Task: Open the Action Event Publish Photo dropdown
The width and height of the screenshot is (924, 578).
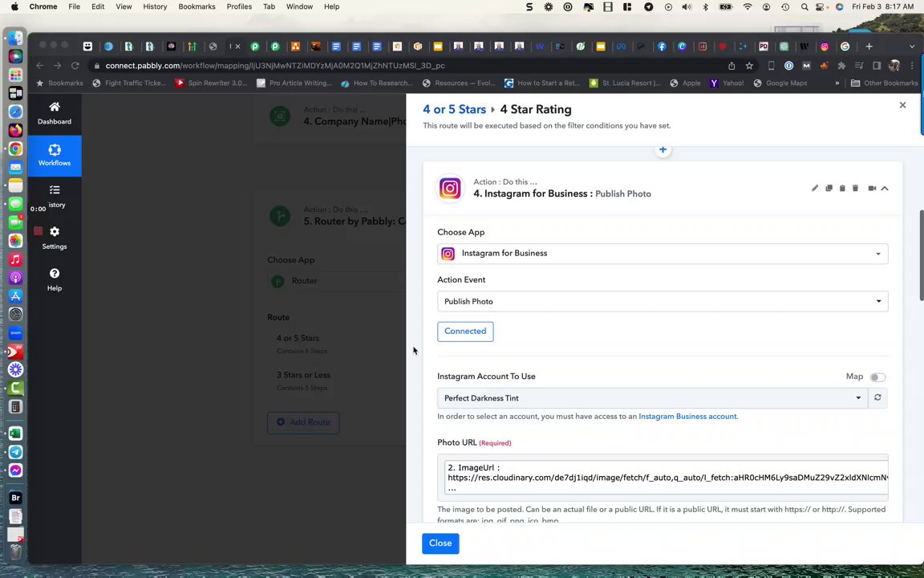Action: (663, 301)
